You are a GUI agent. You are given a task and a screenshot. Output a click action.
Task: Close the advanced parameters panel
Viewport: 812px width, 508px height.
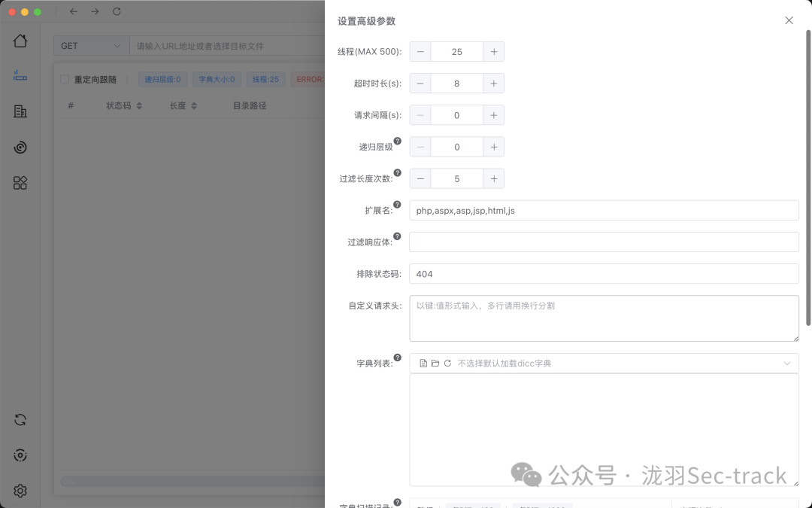click(789, 20)
